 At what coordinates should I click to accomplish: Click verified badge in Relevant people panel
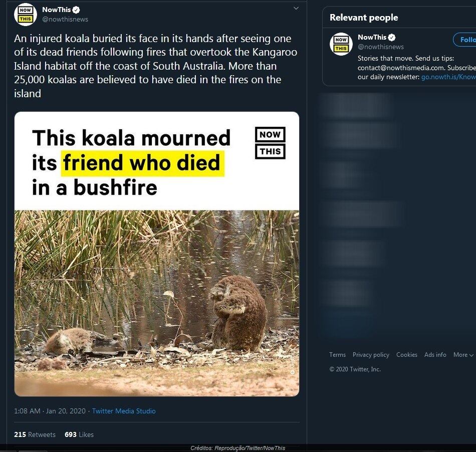point(392,37)
